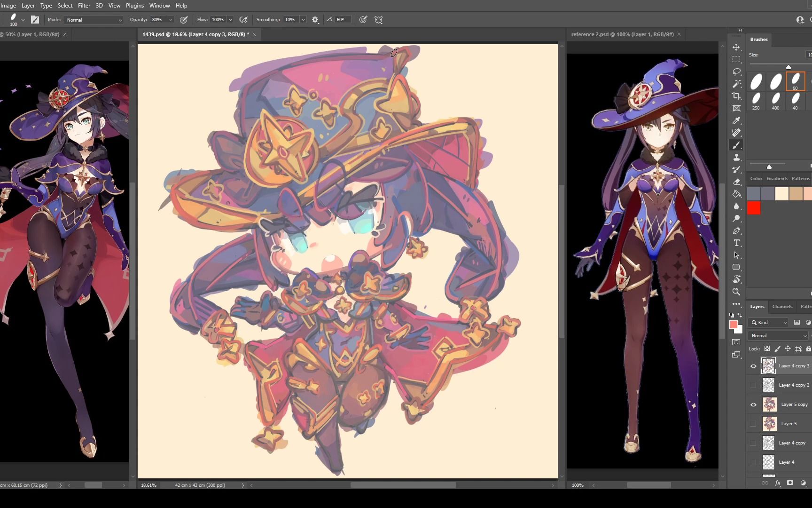The width and height of the screenshot is (812, 508).
Task: Select the Rectangular Marquee tool
Action: tap(736, 59)
